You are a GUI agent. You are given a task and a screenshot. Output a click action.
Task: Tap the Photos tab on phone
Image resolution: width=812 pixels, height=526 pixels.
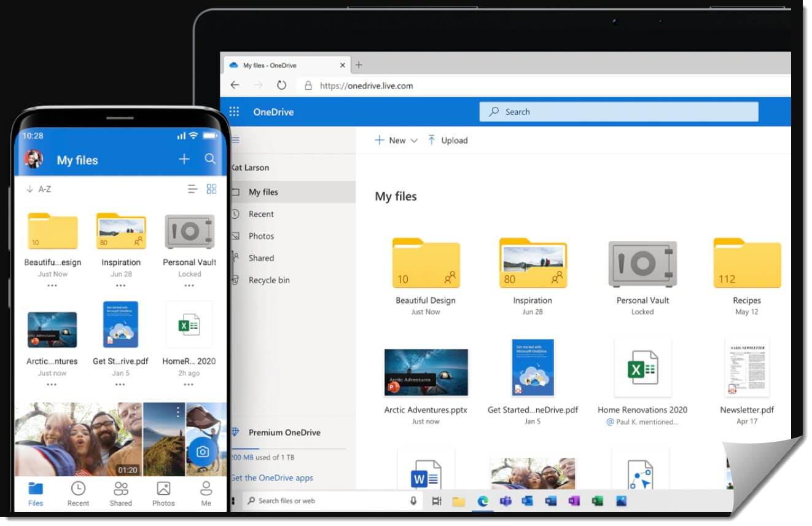point(163,494)
